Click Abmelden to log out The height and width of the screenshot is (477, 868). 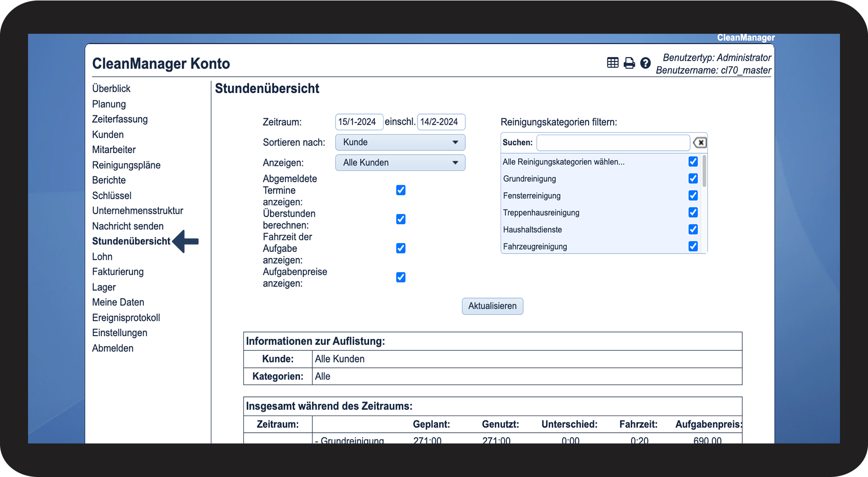click(x=112, y=348)
